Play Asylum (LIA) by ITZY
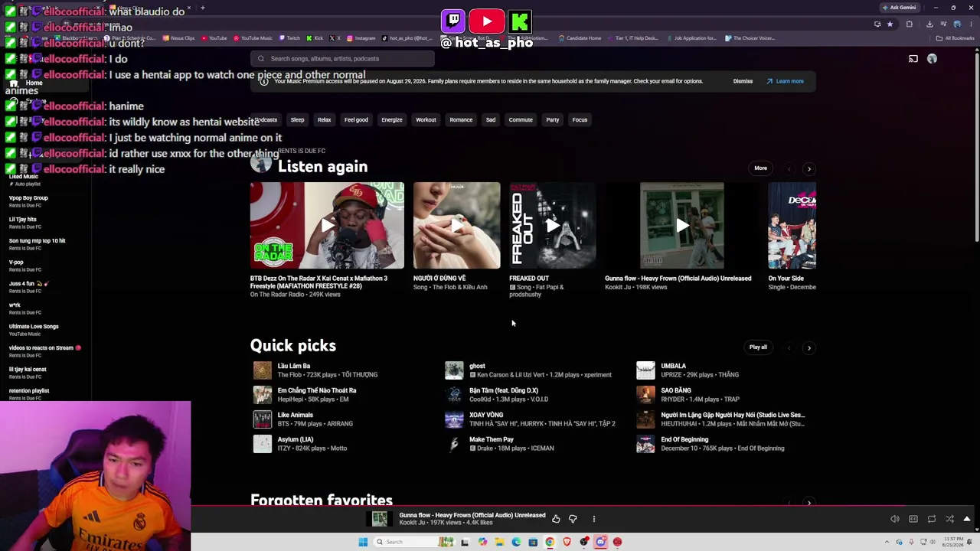This screenshot has height=551, width=980. tap(263, 444)
